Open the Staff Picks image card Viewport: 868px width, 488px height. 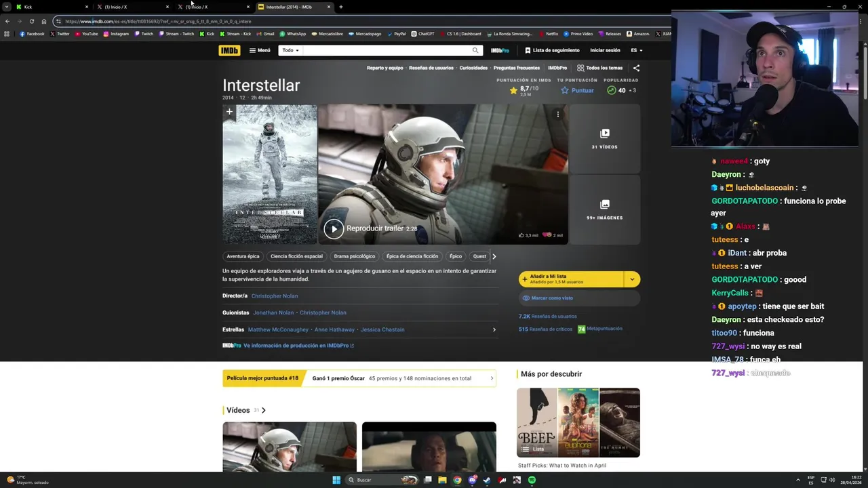pyautogui.click(x=578, y=422)
